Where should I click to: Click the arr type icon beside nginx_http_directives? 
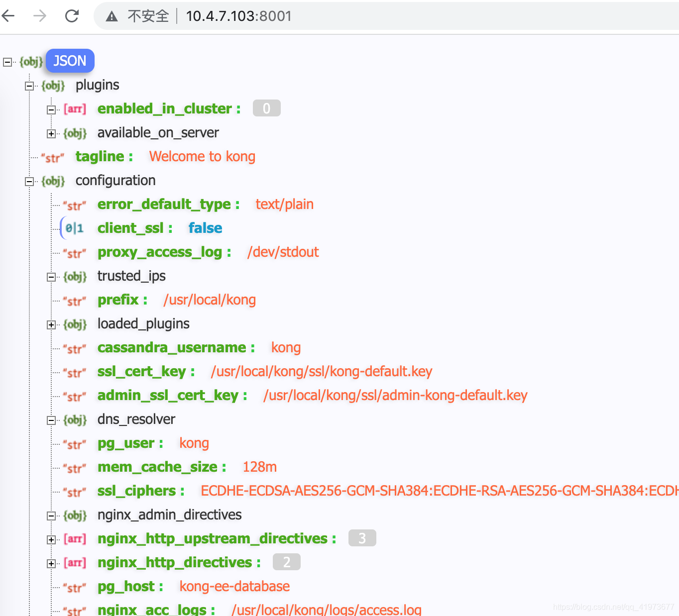[75, 563]
